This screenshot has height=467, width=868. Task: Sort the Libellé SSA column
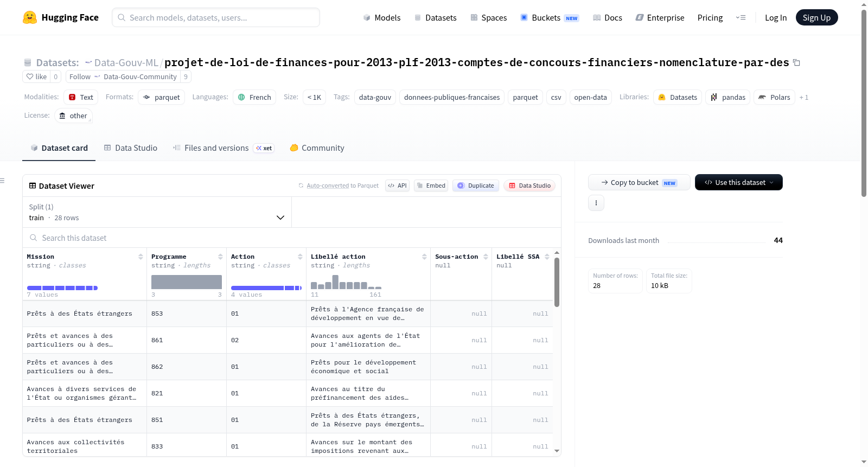click(547, 257)
